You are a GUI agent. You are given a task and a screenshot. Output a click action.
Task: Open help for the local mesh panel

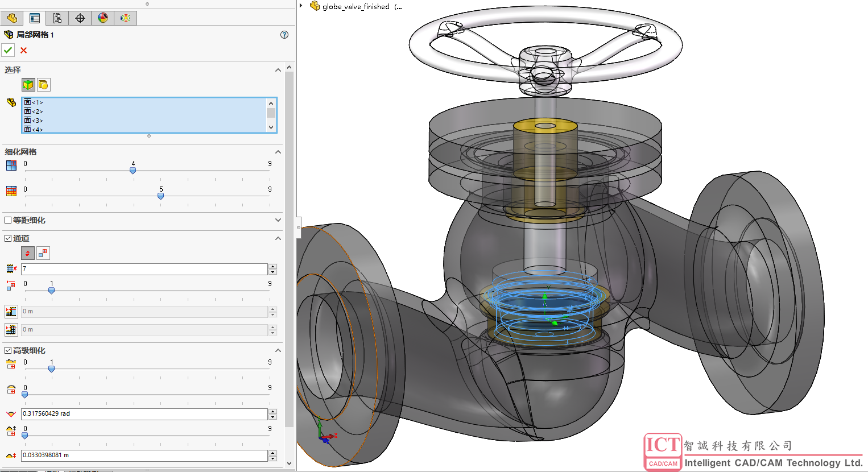point(284,35)
